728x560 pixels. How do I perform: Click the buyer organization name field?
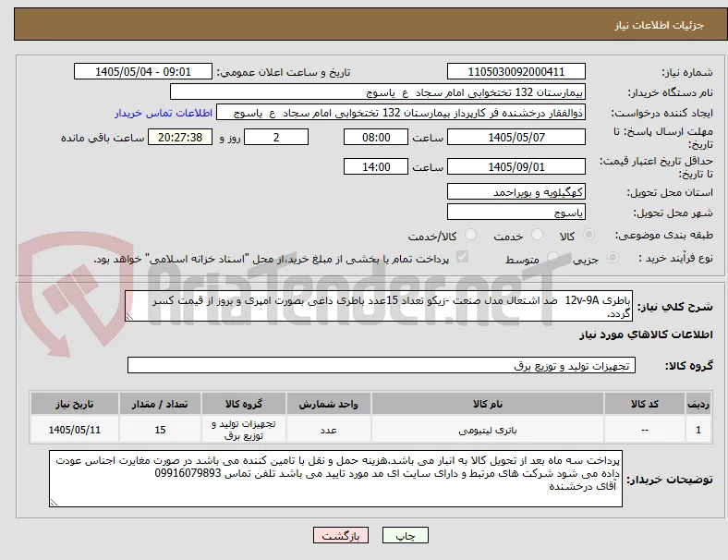coord(378,91)
